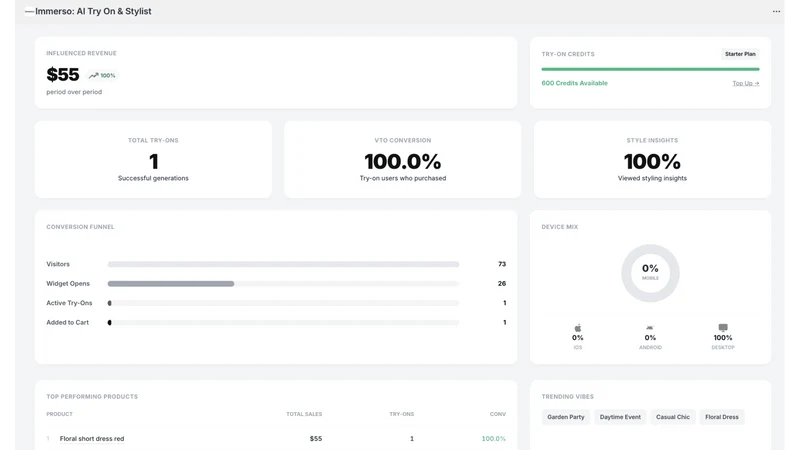This screenshot has height=450, width=800.
Task: Click the iOS Apple device icon
Action: coord(578,328)
